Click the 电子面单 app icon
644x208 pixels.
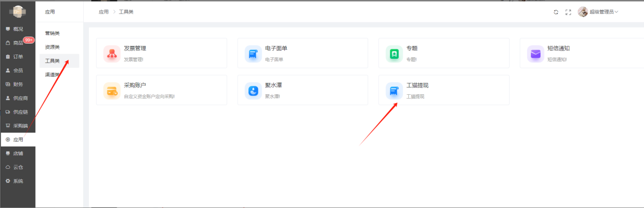tap(253, 54)
